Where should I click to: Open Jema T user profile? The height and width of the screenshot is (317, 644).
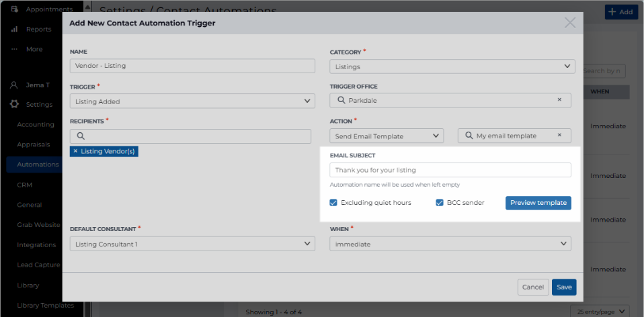(38, 85)
